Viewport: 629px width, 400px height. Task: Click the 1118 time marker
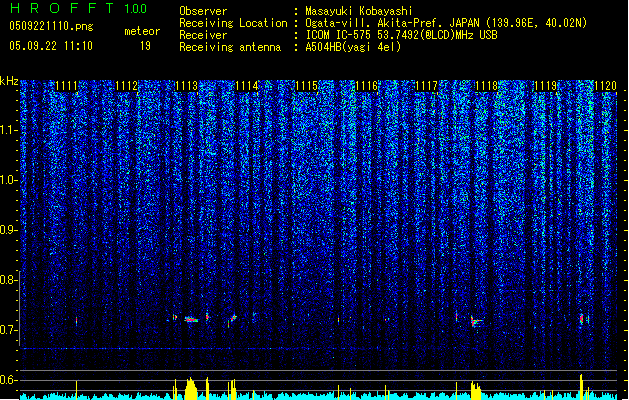pos(487,86)
